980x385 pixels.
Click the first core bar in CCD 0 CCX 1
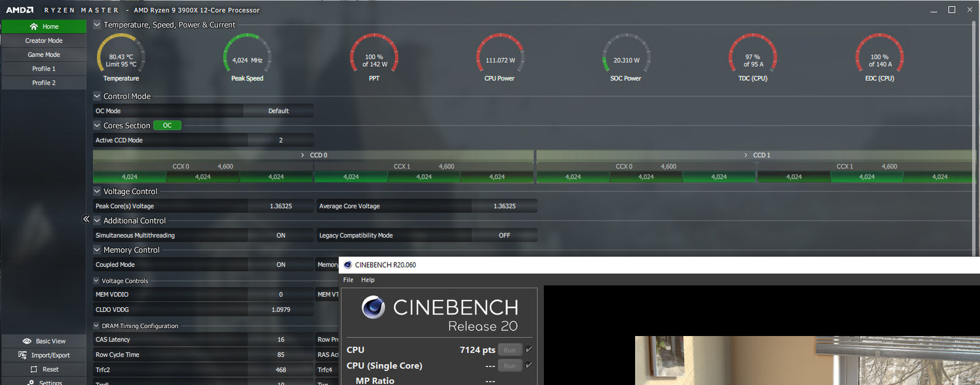pyautogui.click(x=351, y=177)
